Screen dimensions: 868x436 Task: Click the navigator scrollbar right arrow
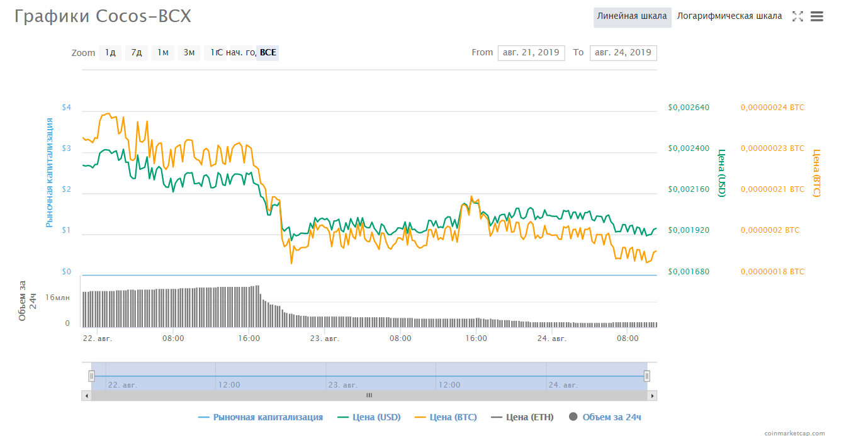(x=653, y=396)
